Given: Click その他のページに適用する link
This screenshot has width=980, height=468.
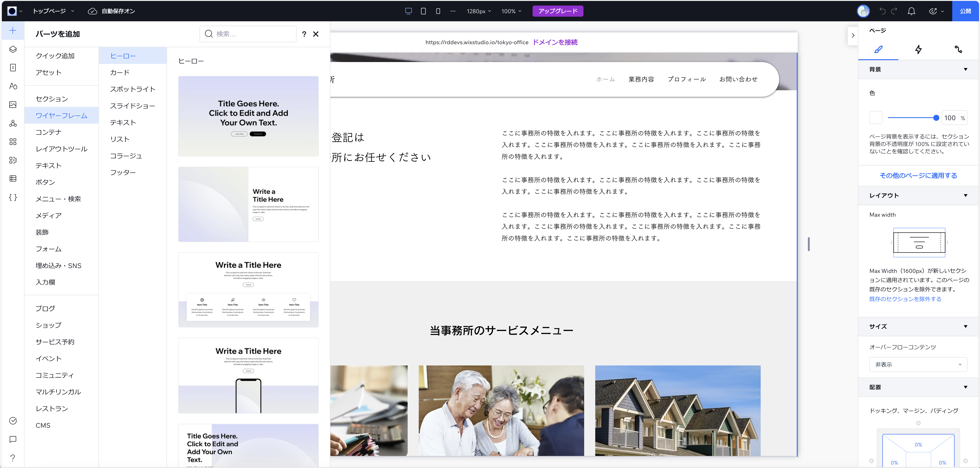Looking at the screenshot, I should click(918, 175).
